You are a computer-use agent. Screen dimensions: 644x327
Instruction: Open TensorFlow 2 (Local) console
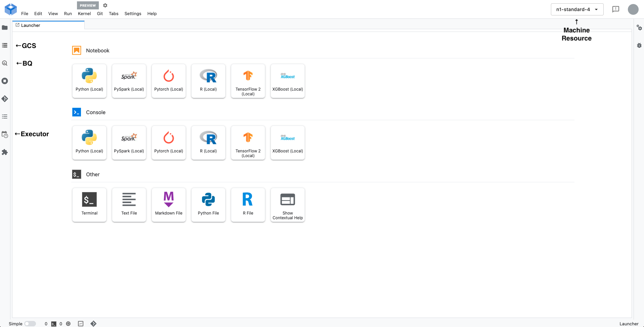[248, 143]
